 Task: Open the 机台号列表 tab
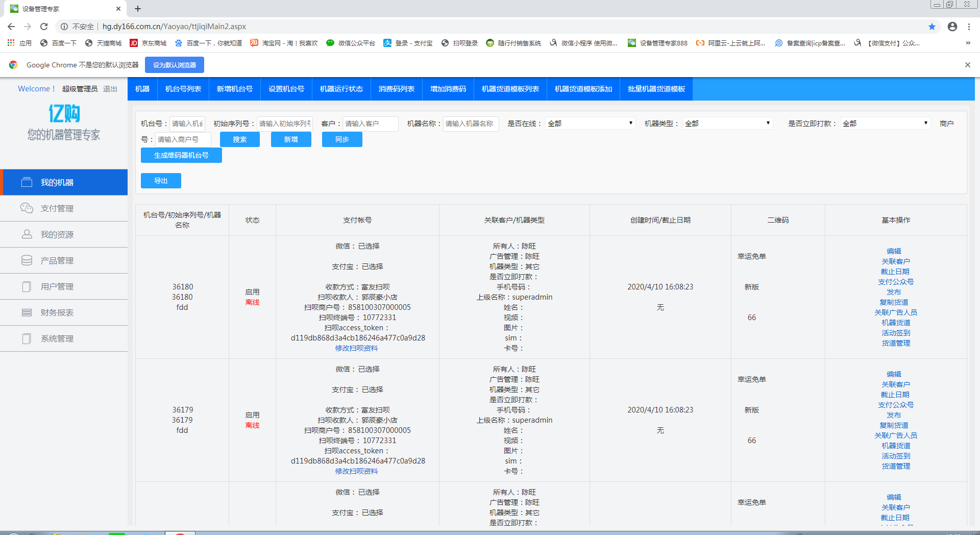tap(183, 89)
